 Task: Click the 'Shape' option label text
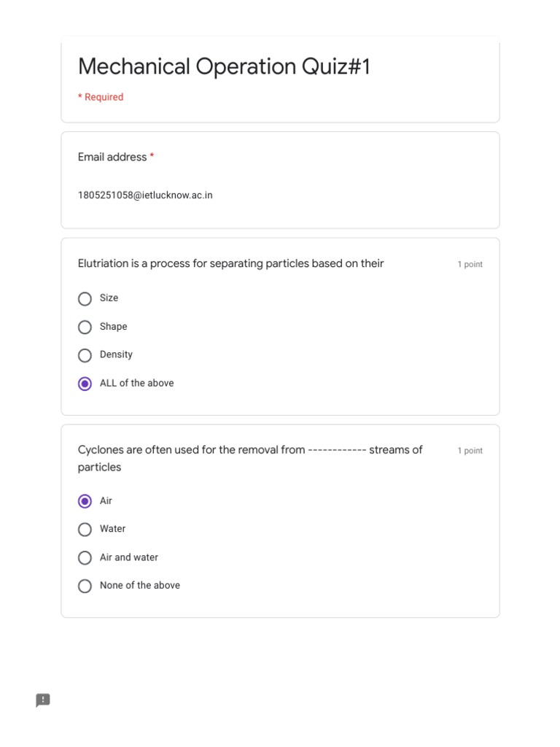114,327
